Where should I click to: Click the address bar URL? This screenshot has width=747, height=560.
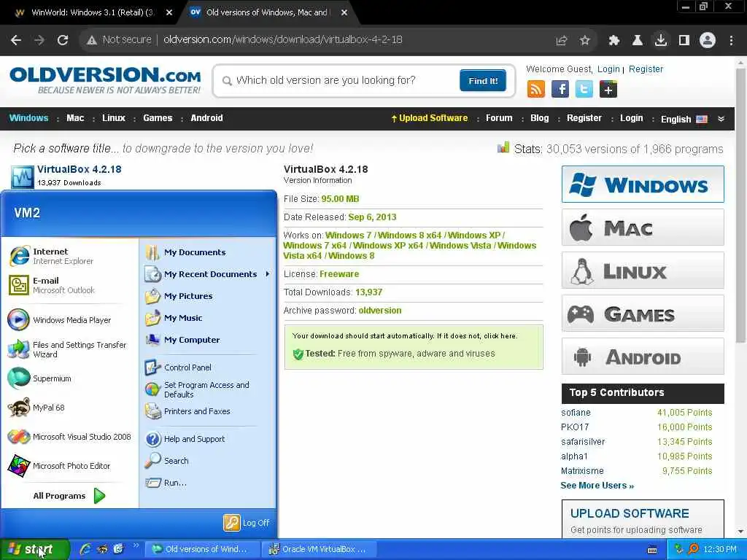point(283,39)
